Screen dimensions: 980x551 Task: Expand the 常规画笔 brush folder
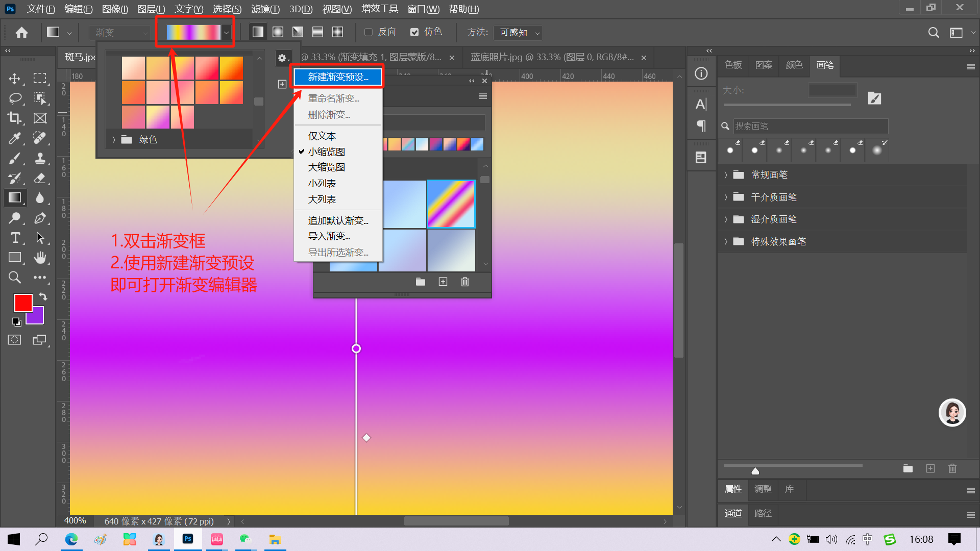[725, 175]
